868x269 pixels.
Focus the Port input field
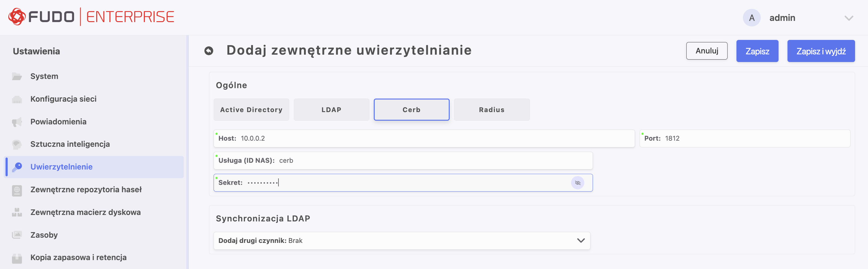[x=755, y=139]
